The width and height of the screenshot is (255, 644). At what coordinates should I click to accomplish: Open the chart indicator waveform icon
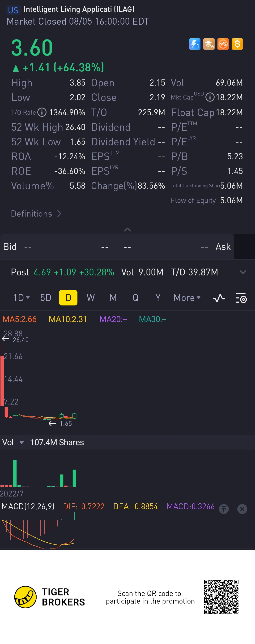pyautogui.click(x=219, y=298)
